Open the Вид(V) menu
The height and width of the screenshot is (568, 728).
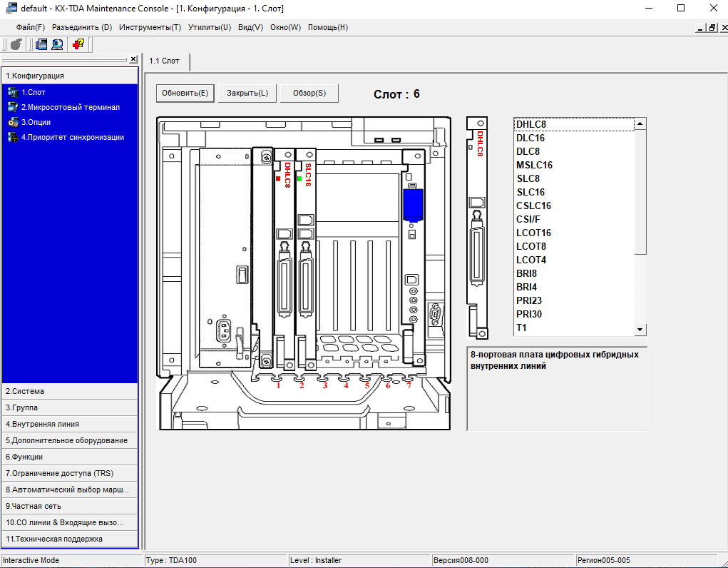tap(251, 27)
